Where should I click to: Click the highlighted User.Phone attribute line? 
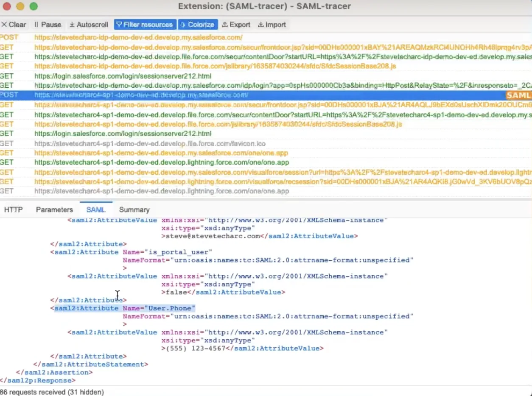click(x=125, y=308)
